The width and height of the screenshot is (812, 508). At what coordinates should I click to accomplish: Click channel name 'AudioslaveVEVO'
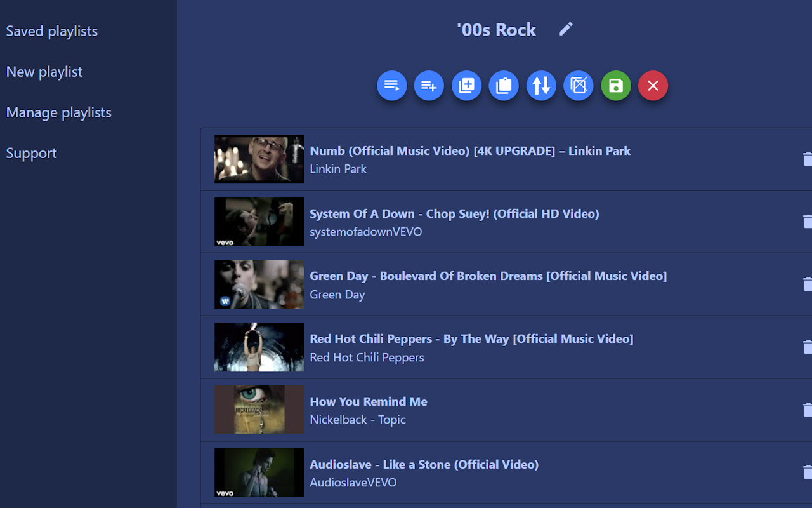point(353,483)
